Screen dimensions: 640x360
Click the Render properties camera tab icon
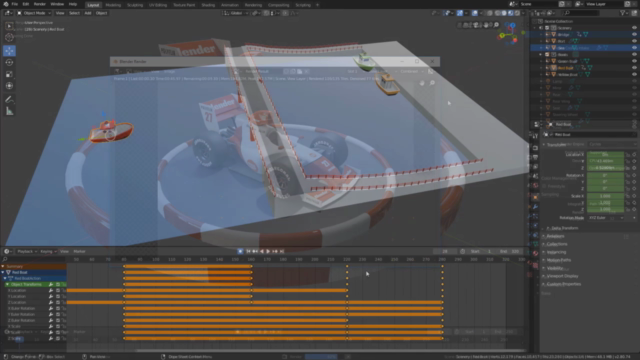pyautogui.click(x=535, y=148)
